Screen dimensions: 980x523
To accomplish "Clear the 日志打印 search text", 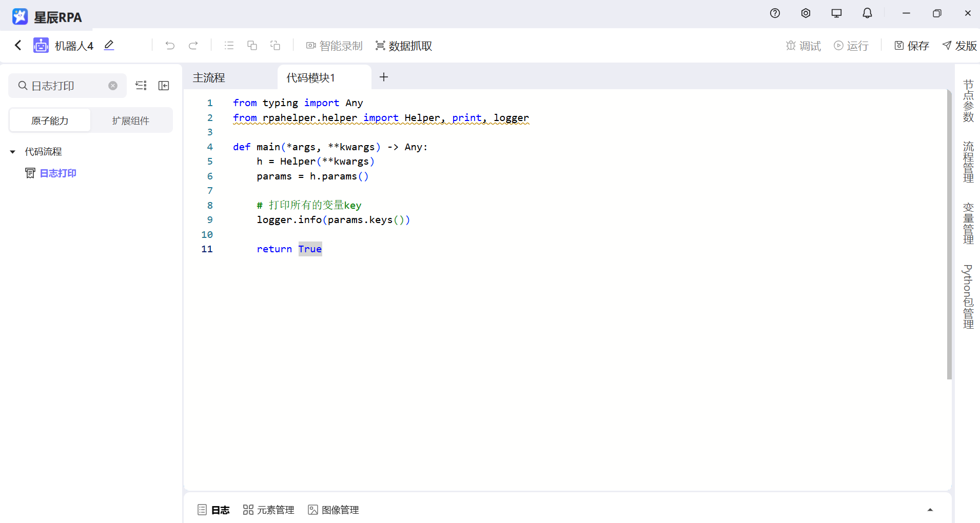I will click(113, 86).
